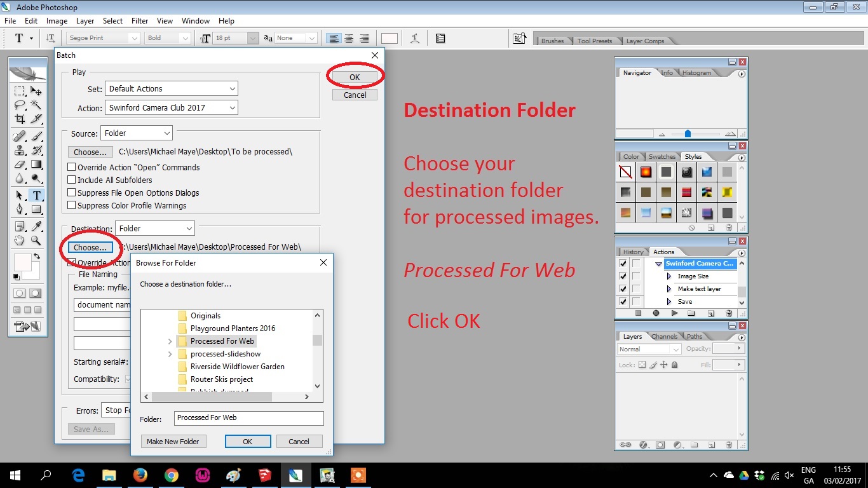The height and width of the screenshot is (488, 868).
Task: Switch to the History tab
Action: 633,252
